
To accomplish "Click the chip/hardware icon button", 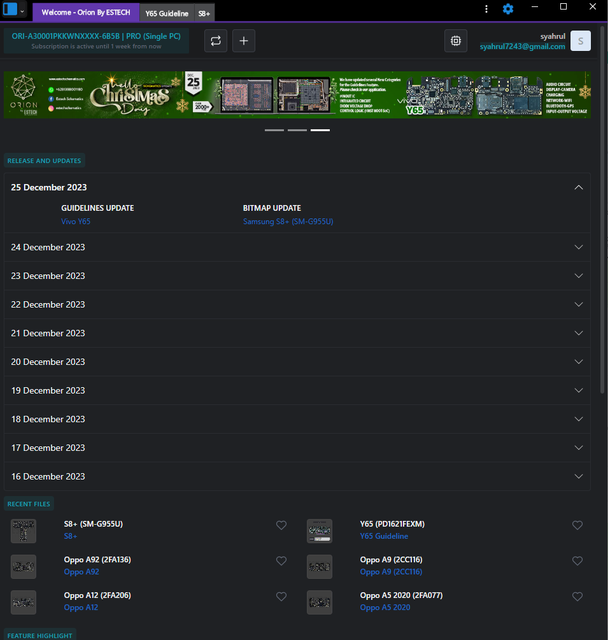I will (456, 41).
